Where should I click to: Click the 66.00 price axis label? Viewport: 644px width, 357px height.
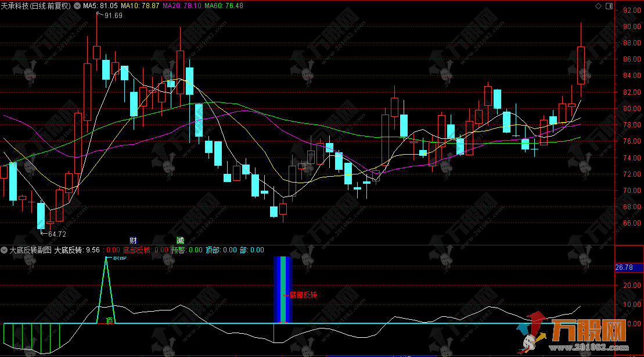click(x=632, y=223)
